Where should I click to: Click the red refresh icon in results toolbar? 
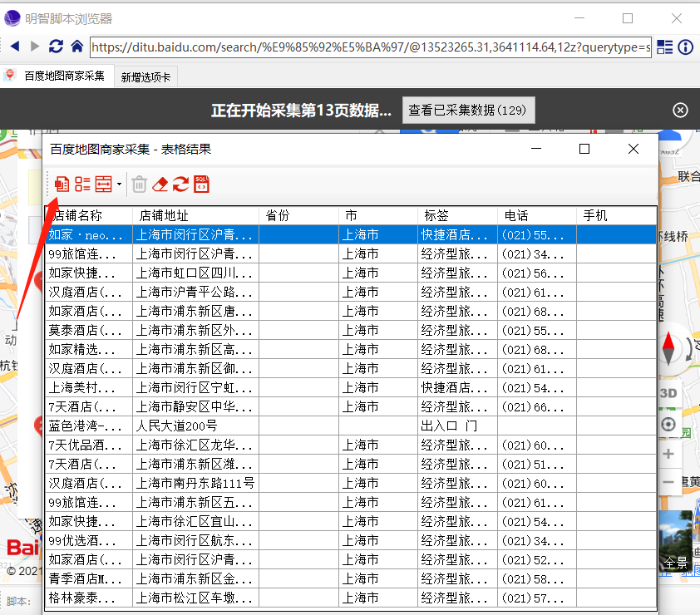180,184
